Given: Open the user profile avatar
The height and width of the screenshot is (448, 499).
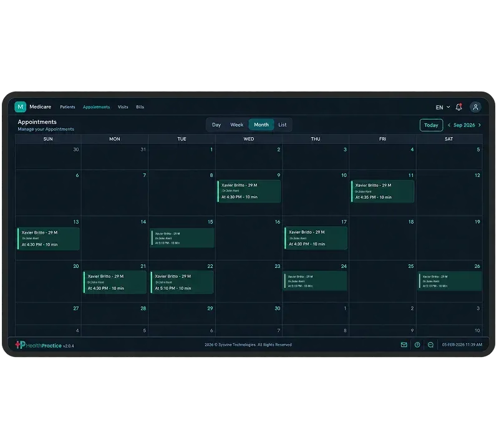Looking at the screenshot, I should (475, 107).
